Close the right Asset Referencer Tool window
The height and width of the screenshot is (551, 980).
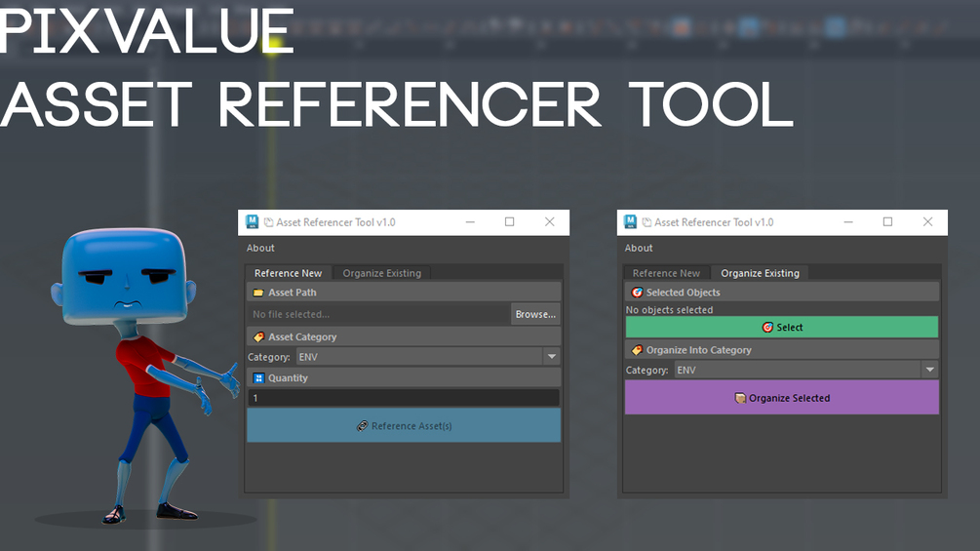[927, 222]
